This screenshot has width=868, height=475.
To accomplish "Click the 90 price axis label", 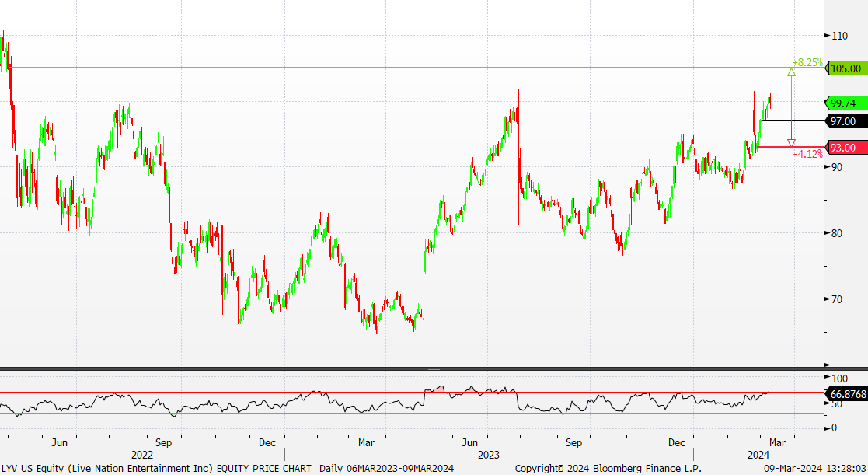I will [836, 167].
